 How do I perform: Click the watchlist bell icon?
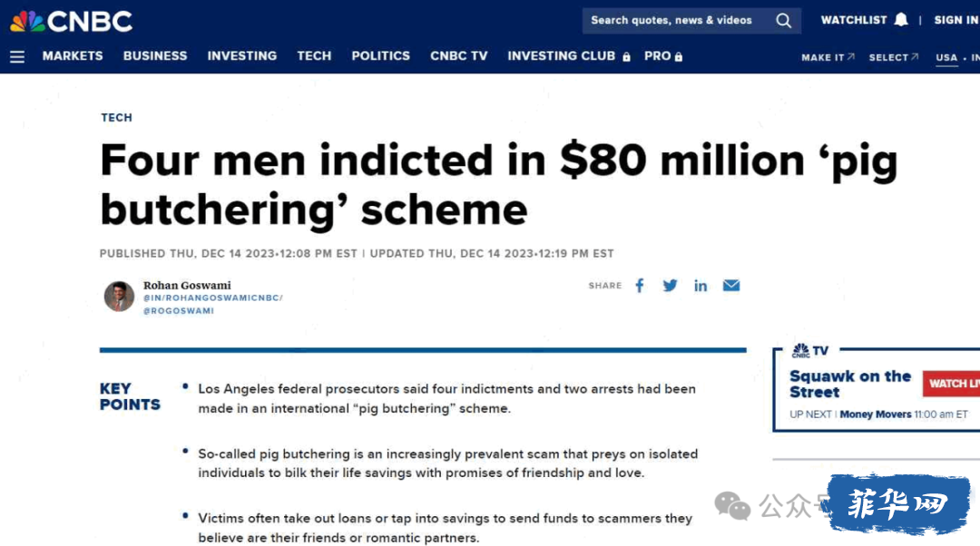tap(901, 20)
